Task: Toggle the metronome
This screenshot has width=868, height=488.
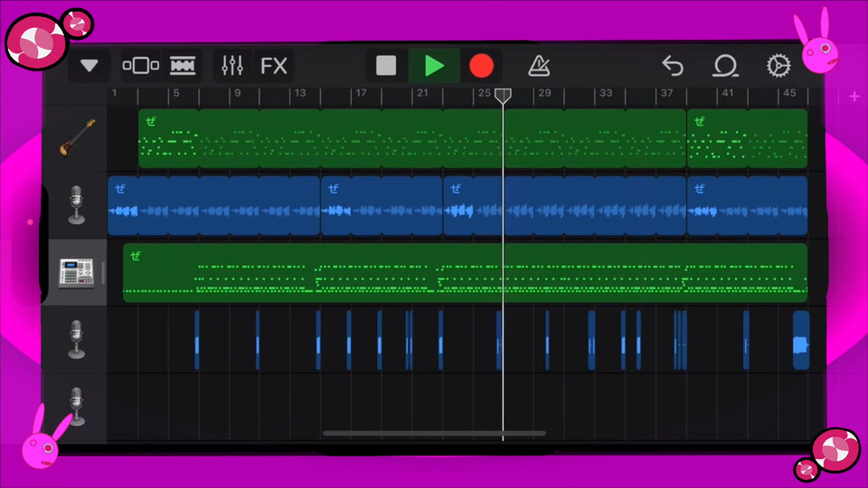Action: tap(539, 66)
